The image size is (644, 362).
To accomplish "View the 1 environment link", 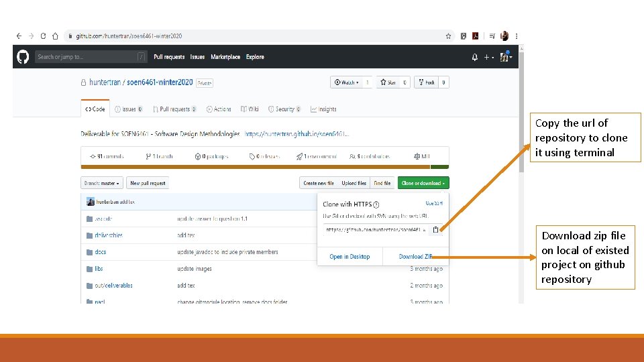I will coord(316,156).
